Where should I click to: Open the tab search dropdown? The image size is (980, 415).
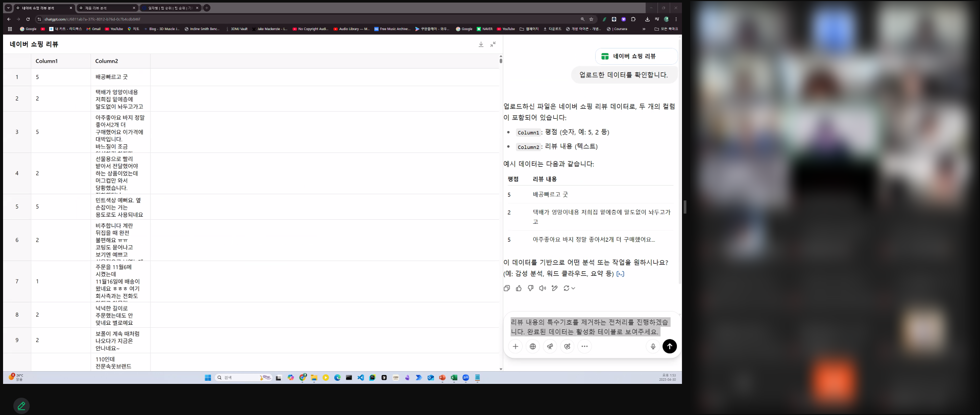(x=8, y=8)
